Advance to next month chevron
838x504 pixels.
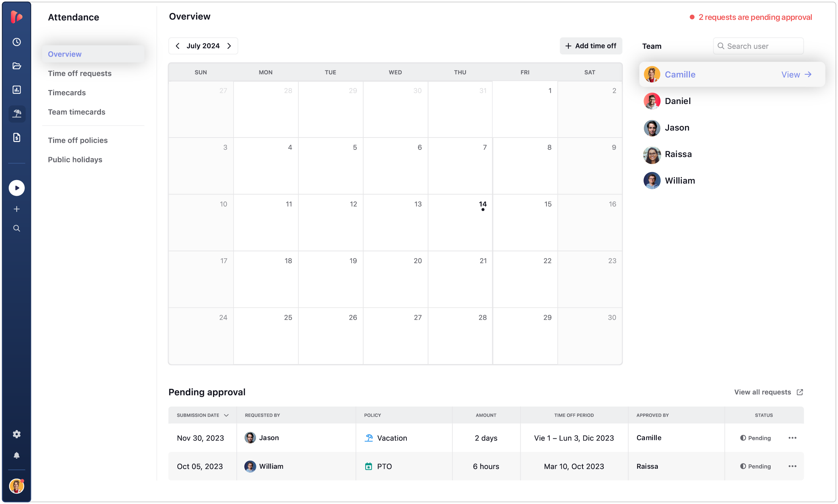pyautogui.click(x=229, y=46)
